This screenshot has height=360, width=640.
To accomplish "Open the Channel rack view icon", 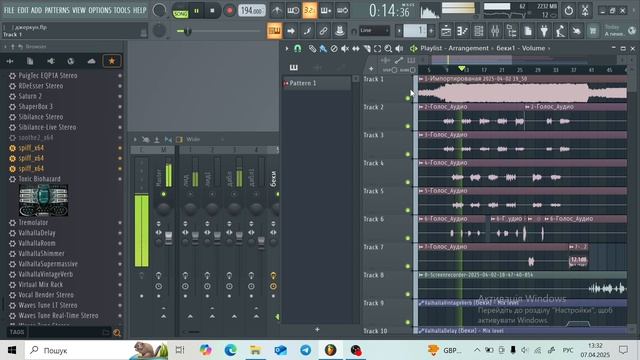I will tap(479, 31).
